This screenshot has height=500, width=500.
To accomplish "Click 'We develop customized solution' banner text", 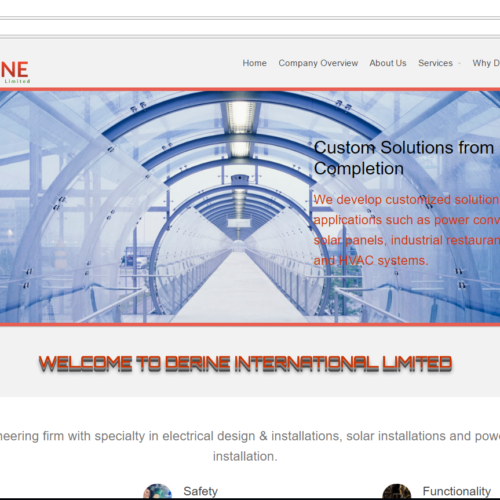I will click(x=407, y=200).
